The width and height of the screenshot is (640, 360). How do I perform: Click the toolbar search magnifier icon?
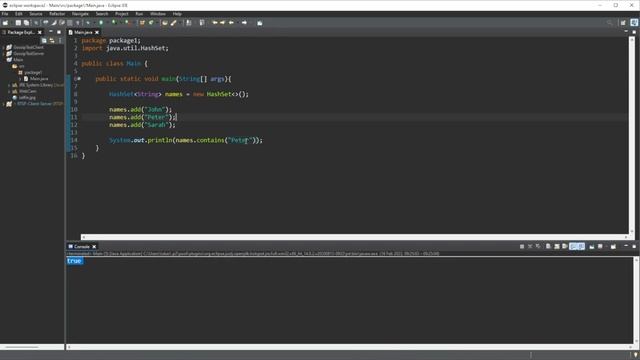click(609, 23)
